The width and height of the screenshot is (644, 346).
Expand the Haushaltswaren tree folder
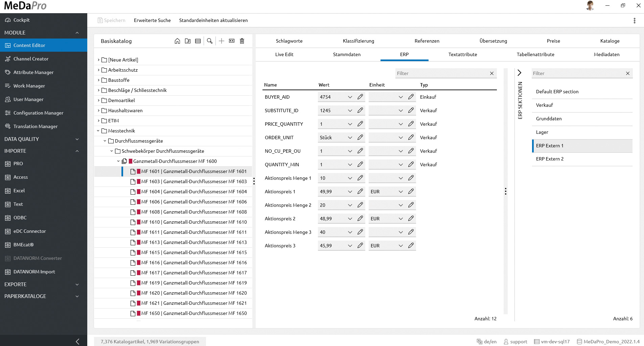tap(98, 110)
